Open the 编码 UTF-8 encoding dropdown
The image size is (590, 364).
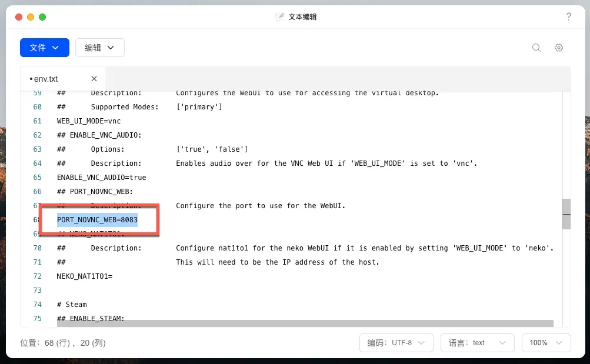(396, 343)
